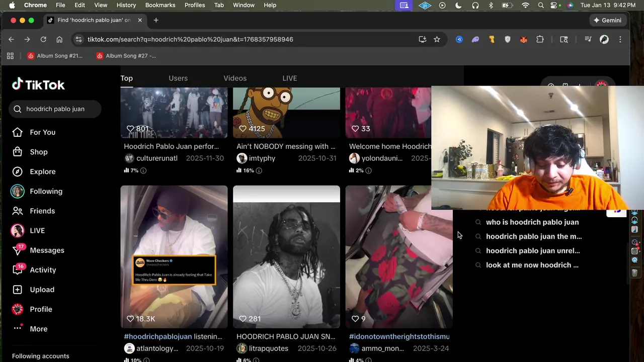The image size is (644, 362).
Task: Click suggestion 'hoodrich pablo juan unrel...'
Action: (533, 250)
